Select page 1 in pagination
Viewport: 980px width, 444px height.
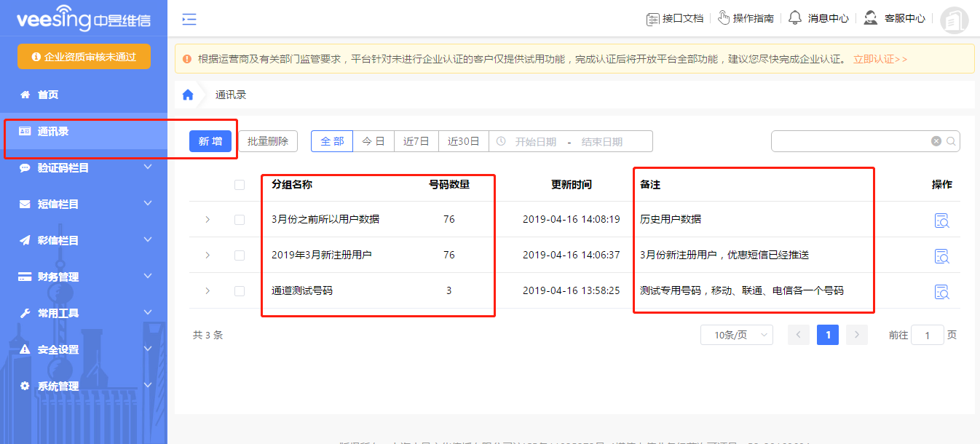pos(828,335)
